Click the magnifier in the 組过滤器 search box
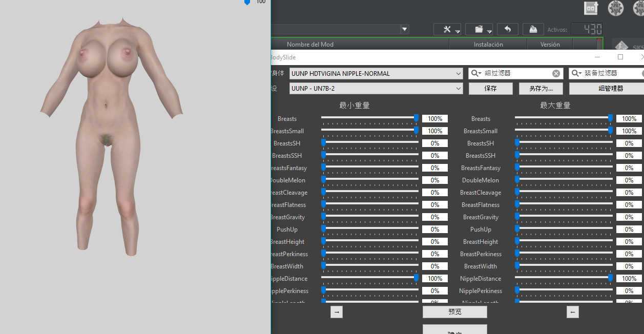 pyautogui.click(x=476, y=73)
